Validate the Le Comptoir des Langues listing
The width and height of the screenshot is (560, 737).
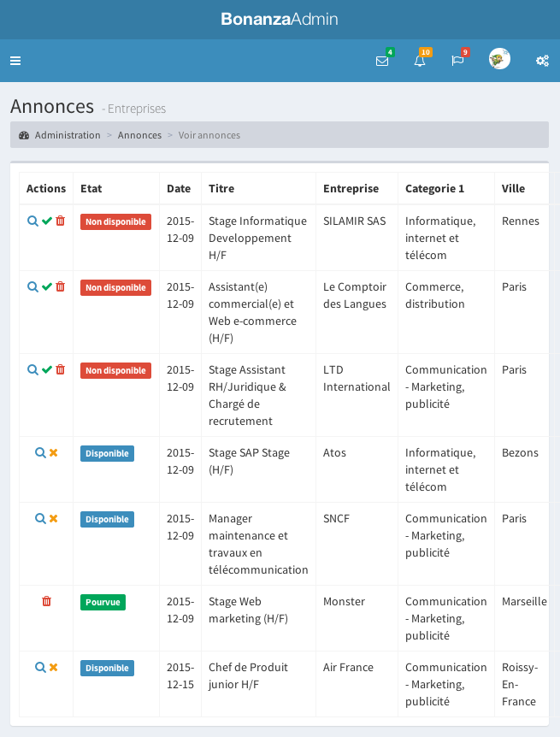(47, 286)
